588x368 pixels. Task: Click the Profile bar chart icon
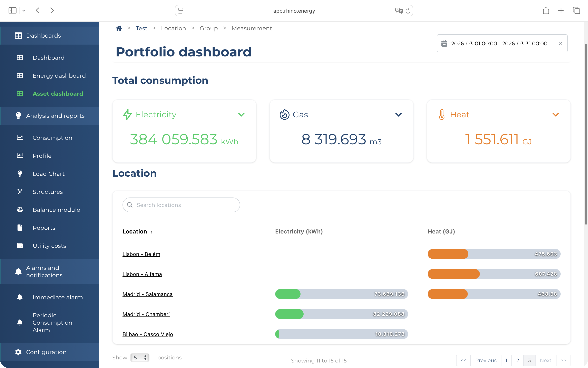tap(20, 156)
